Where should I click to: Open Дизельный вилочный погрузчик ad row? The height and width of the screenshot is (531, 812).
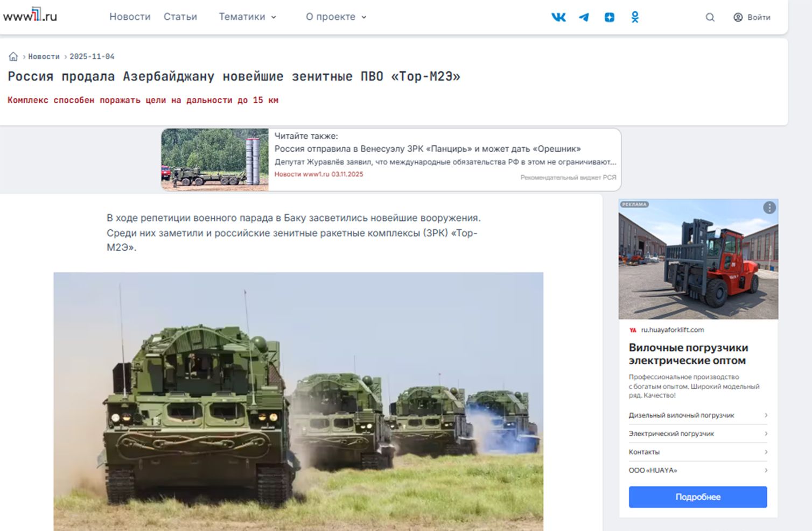[x=697, y=415]
